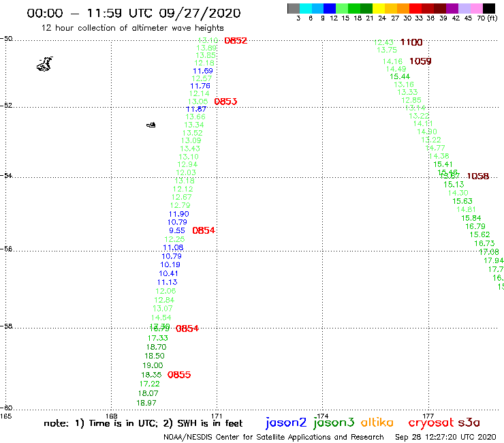Click the 19.00 wave height value
Image resolution: width=504 pixels, height=443 pixels.
point(153,365)
